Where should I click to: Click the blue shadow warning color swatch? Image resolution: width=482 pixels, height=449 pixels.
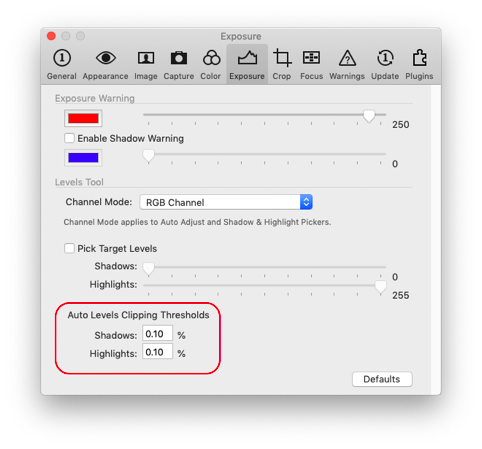pyautogui.click(x=83, y=158)
